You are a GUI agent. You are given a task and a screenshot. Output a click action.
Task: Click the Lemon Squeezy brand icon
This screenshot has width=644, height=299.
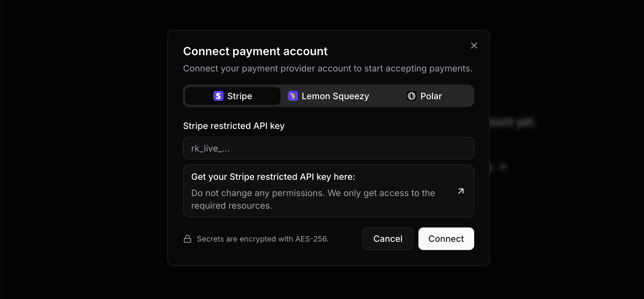coord(292,96)
